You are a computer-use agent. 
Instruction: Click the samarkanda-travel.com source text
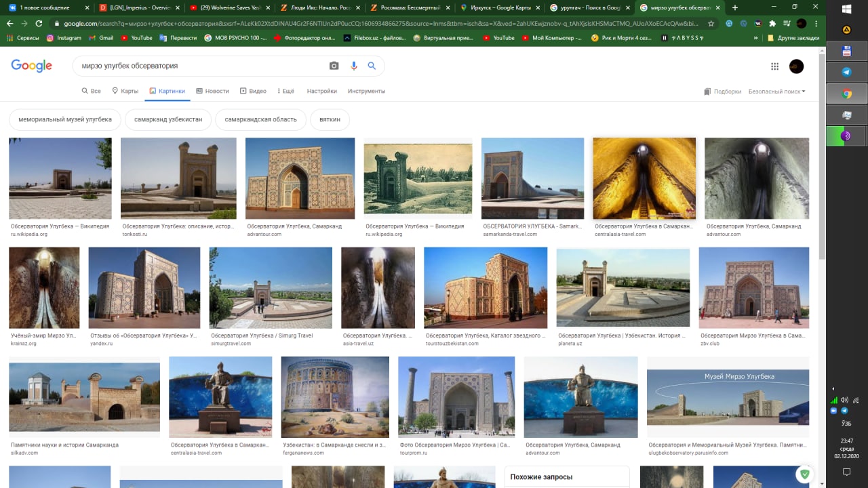[x=510, y=234]
